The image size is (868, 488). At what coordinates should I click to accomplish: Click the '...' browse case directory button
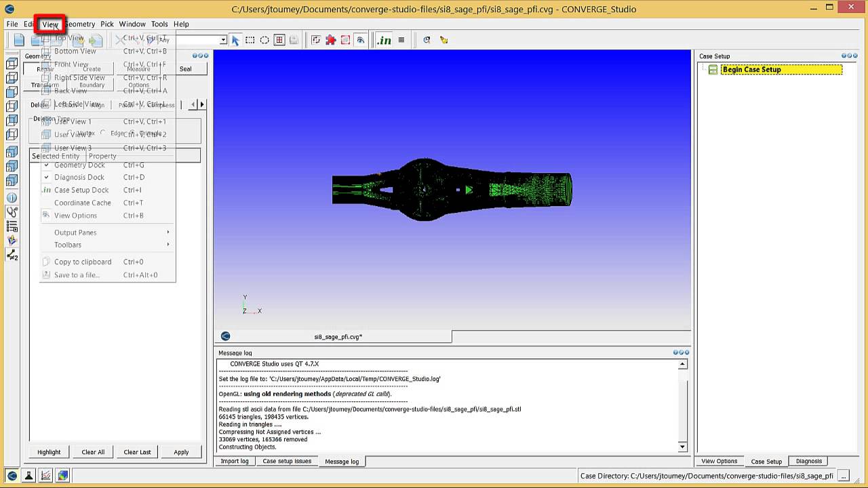(843, 476)
